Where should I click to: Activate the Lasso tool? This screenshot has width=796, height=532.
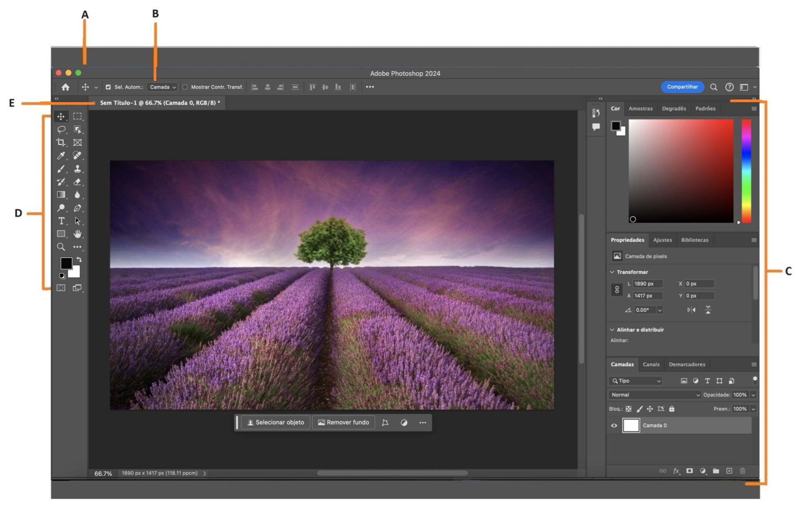(x=61, y=129)
